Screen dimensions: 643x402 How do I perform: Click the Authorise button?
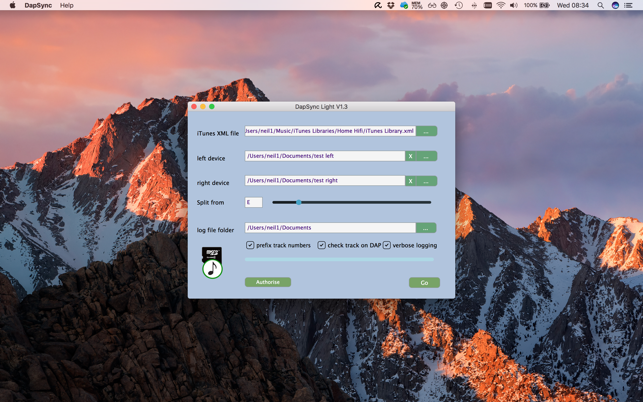(268, 282)
